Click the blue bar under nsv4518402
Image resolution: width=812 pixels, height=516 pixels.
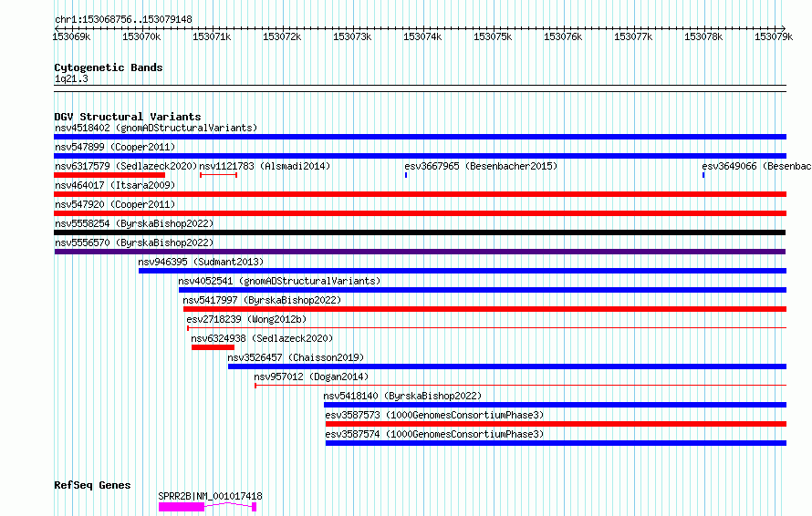click(420, 137)
